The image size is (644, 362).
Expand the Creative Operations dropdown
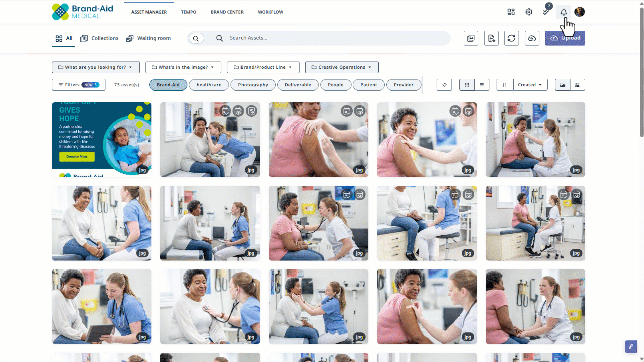click(x=342, y=67)
